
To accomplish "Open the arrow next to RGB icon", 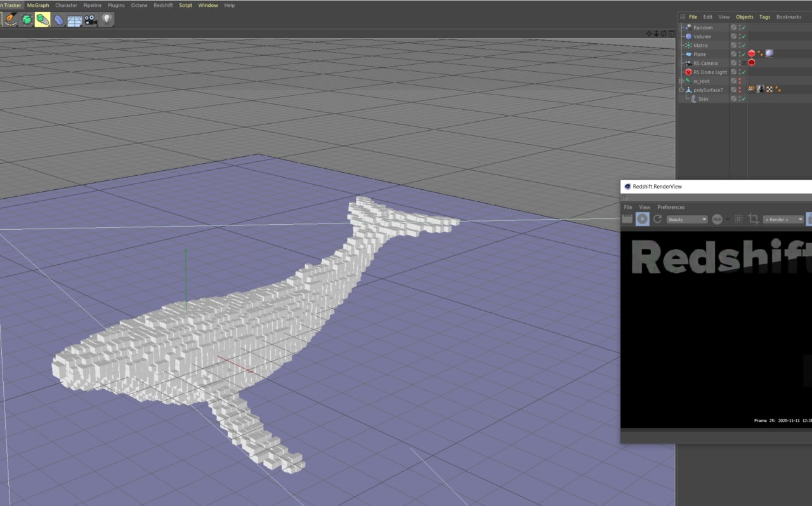I will pyautogui.click(x=728, y=219).
